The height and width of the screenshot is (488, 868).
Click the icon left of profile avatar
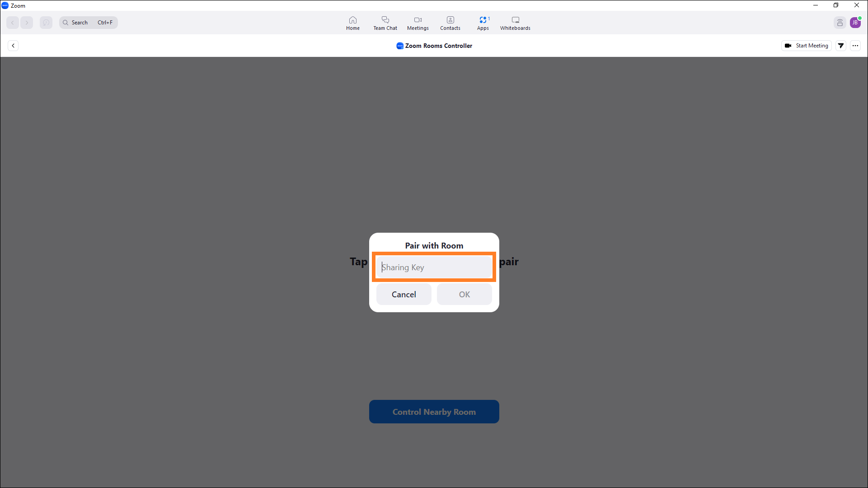[x=840, y=23]
